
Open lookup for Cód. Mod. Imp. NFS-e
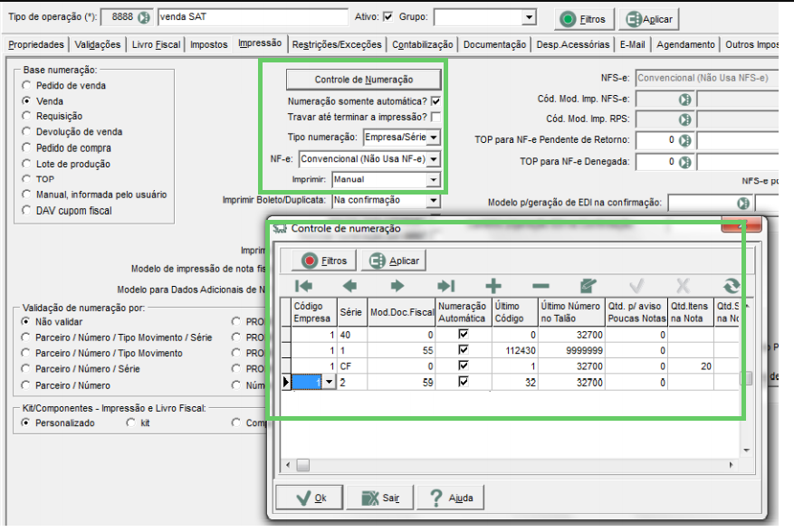pos(684,100)
